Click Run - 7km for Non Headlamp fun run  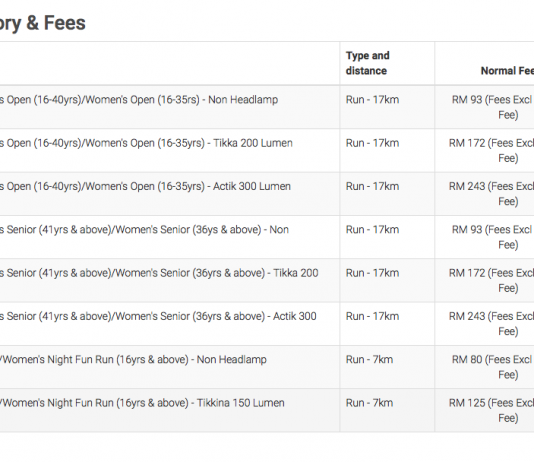point(370,360)
